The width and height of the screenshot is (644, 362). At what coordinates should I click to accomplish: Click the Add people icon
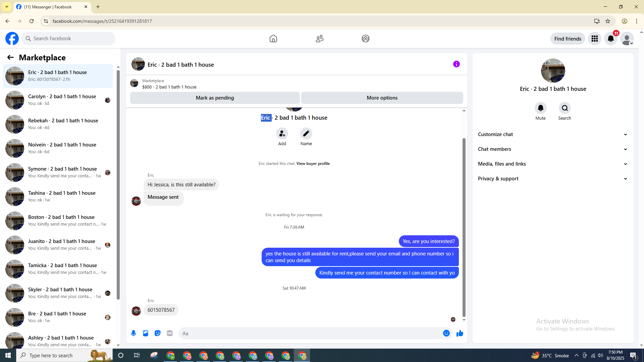click(x=282, y=134)
